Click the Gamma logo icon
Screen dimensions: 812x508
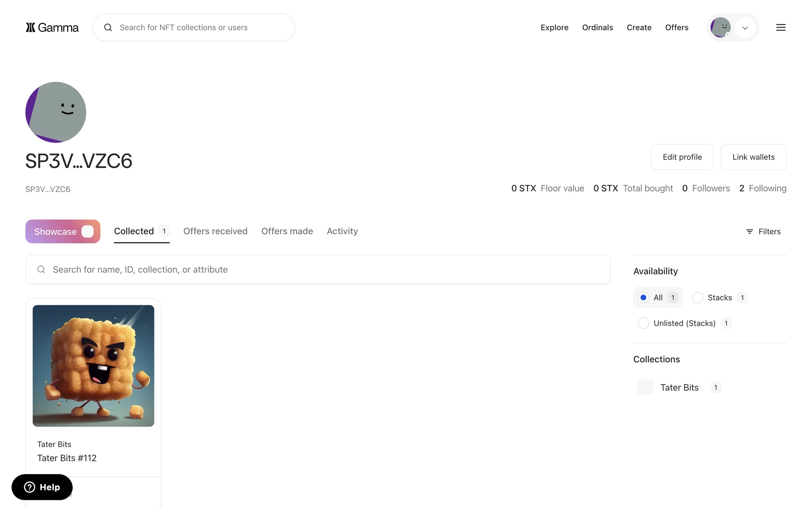(x=30, y=28)
